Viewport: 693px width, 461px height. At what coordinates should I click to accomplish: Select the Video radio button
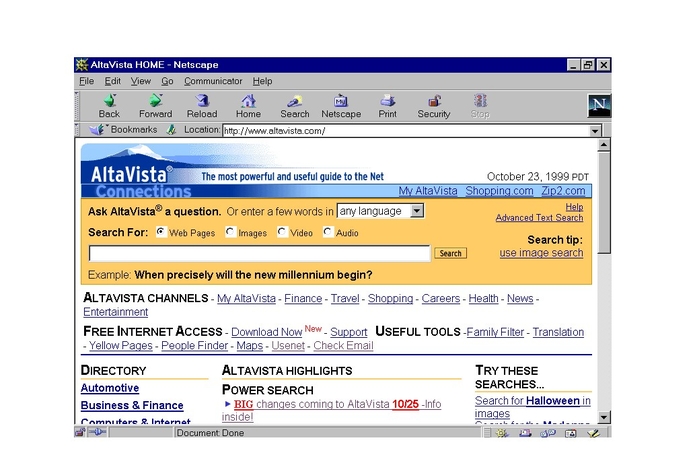pos(282,232)
